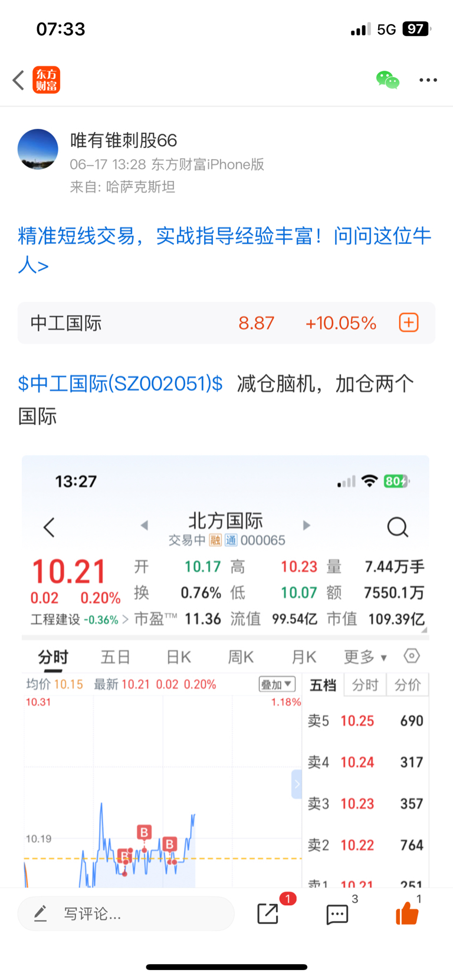Select the 五档 order book tab
This screenshot has width=453, height=980.
click(x=323, y=685)
